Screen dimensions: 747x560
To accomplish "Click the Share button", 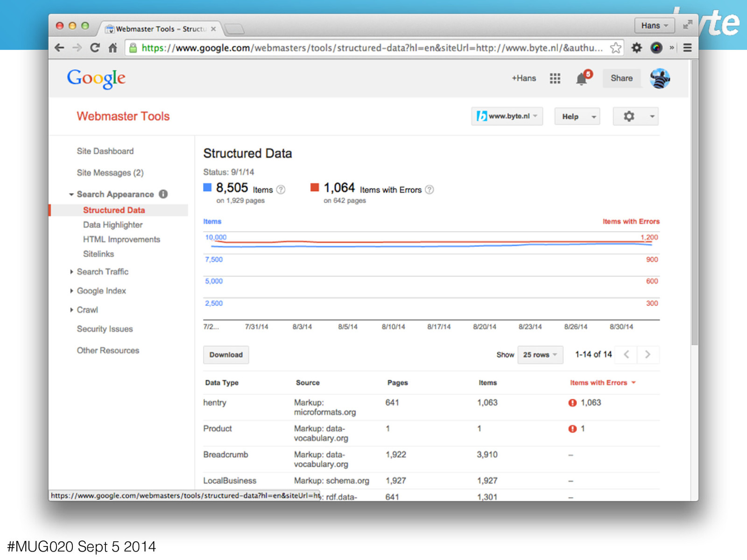I will coord(621,78).
